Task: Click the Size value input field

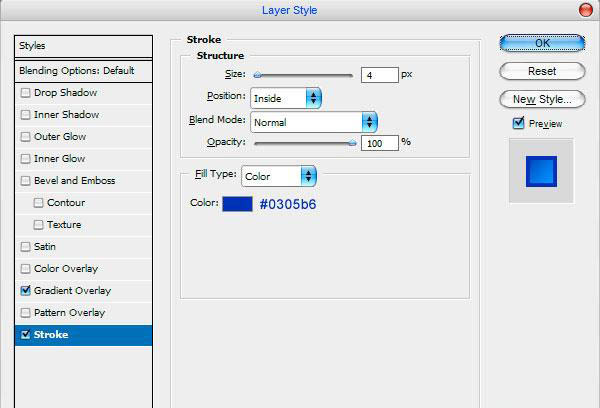Action: 380,75
